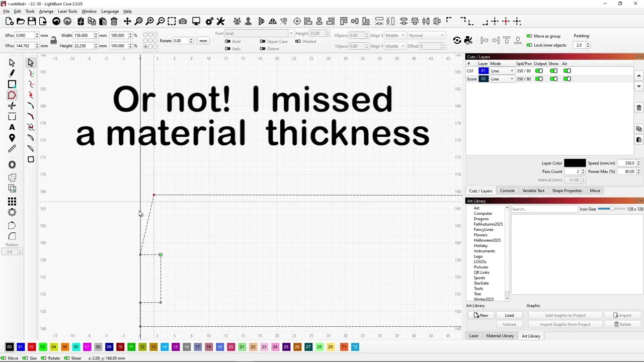Image resolution: width=644 pixels, height=362 pixels.
Task: Click the Delete trash can icon in the toolbar
Action: point(114,21)
